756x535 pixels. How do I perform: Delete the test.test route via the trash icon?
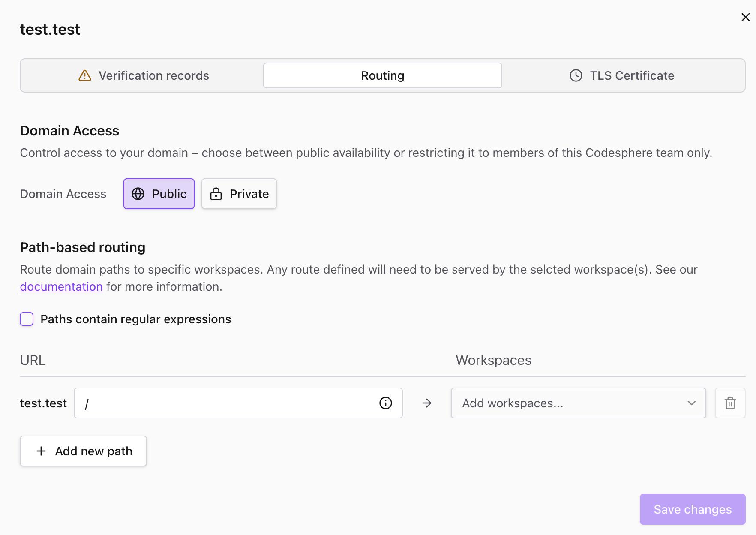pos(730,403)
